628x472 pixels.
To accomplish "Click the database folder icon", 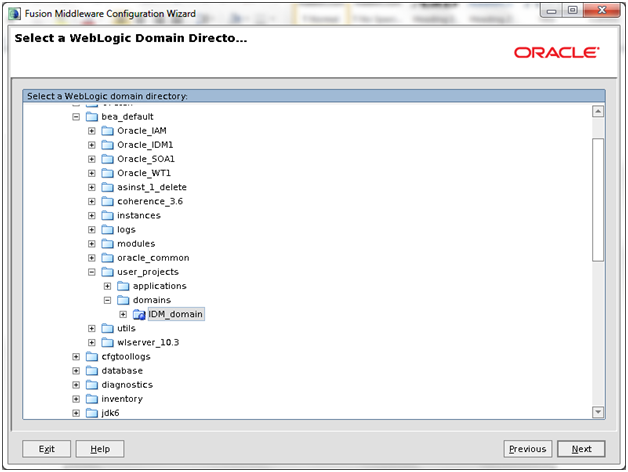I will click(x=92, y=371).
